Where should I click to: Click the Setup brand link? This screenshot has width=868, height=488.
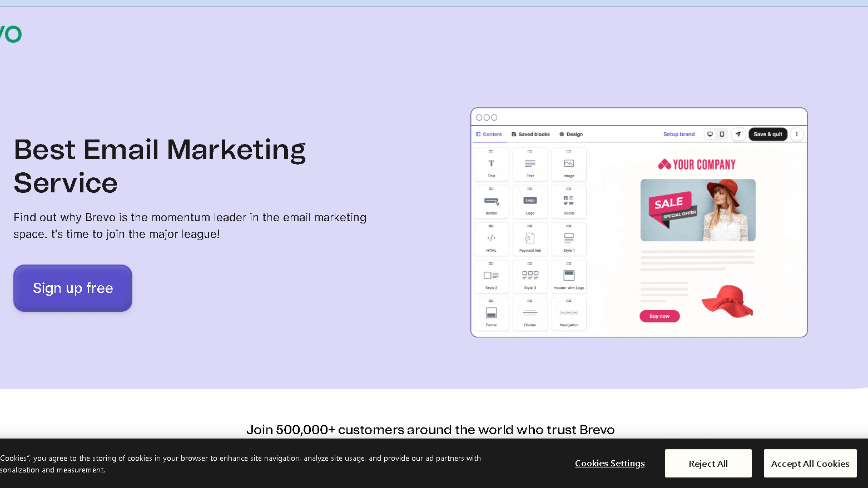coord(678,134)
